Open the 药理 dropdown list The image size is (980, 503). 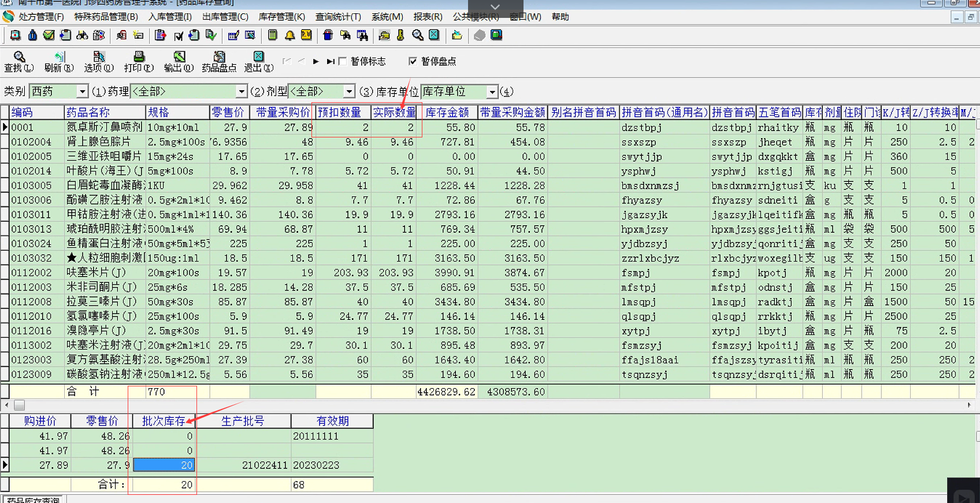[242, 92]
